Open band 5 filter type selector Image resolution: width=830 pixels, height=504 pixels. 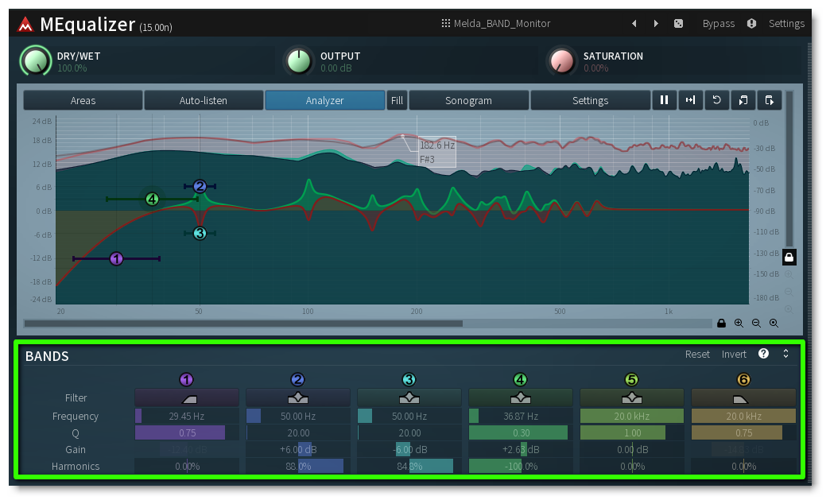pyautogui.click(x=632, y=397)
